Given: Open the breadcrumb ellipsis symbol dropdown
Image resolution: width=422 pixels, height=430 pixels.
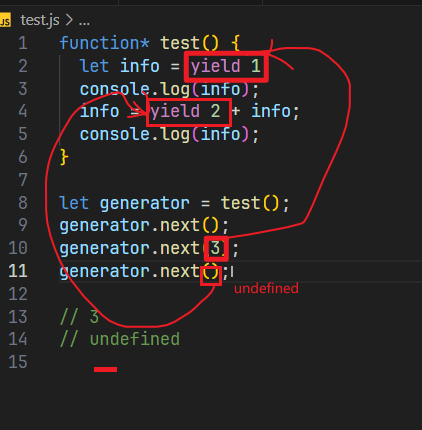Looking at the screenshot, I should [84, 22].
